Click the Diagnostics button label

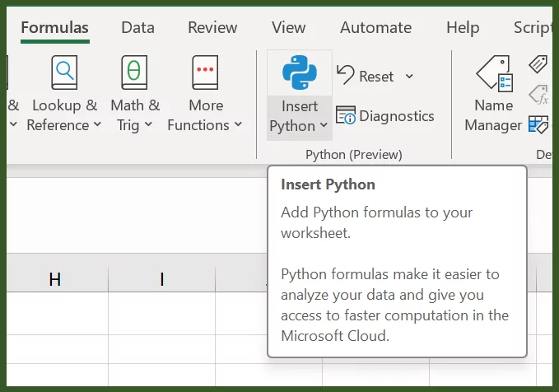tap(396, 116)
